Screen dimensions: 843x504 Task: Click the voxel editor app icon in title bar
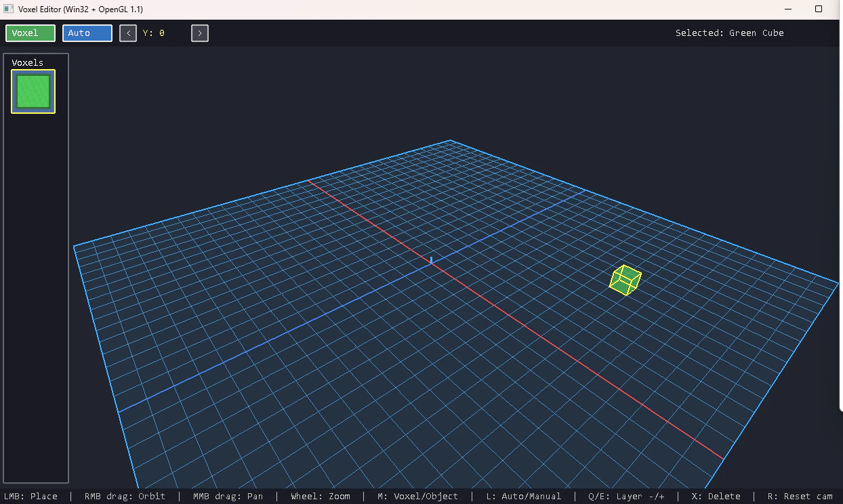pyautogui.click(x=9, y=9)
